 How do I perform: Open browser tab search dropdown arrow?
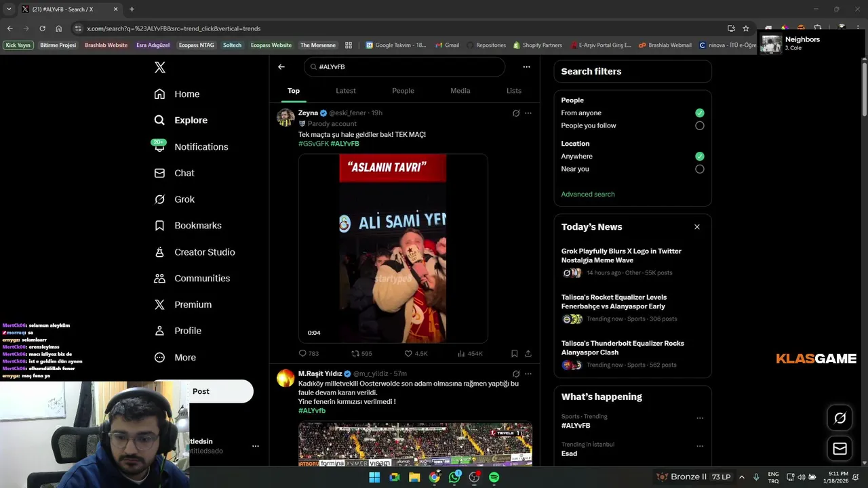[9, 9]
